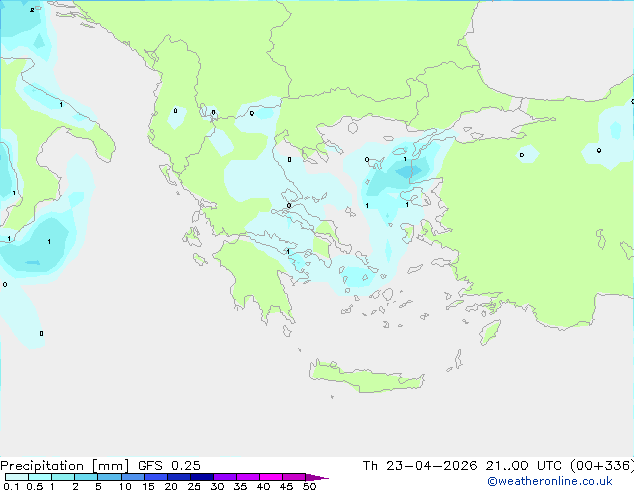Click the legend value '0.1'
Viewport: 634px width, 490px height.
11,486
